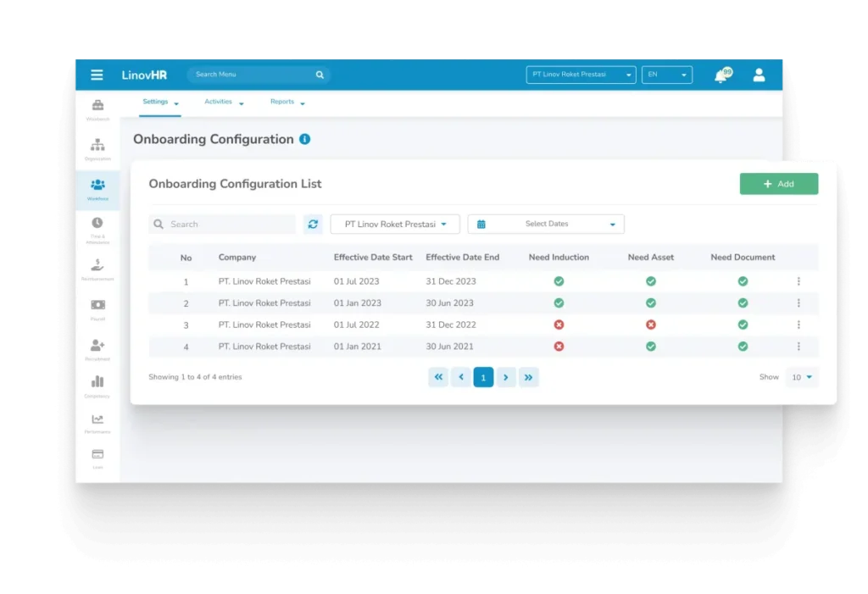Image resolution: width=868 pixels, height=594 pixels.
Task: Click the green Add button
Action: click(778, 184)
